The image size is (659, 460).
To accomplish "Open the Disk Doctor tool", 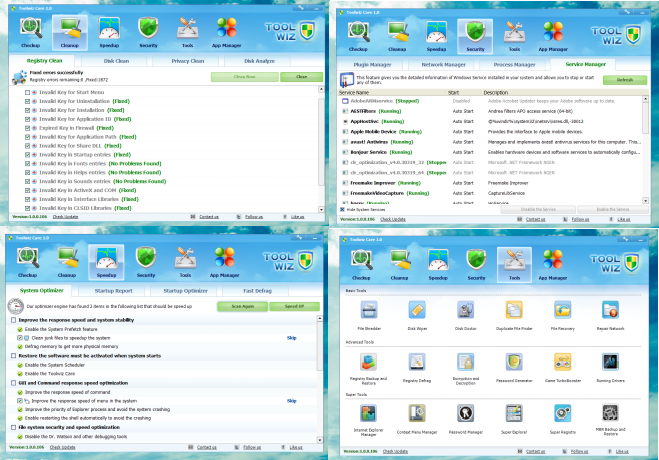I will [x=466, y=311].
